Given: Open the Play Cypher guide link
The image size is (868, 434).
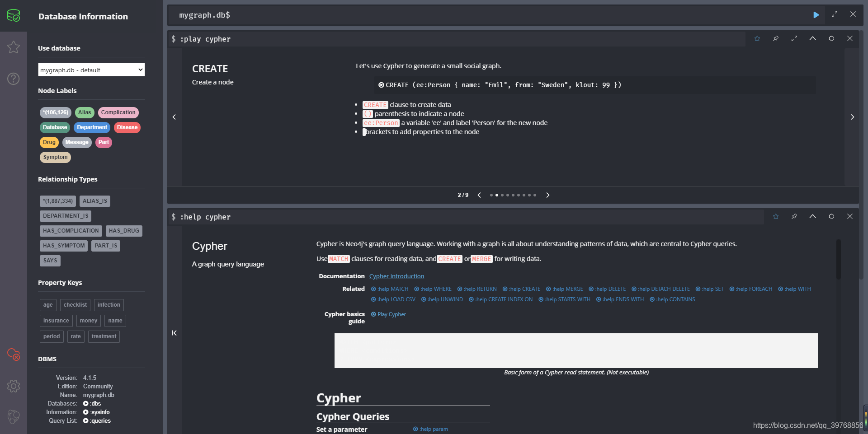Looking at the screenshot, I should click(388, 314).
